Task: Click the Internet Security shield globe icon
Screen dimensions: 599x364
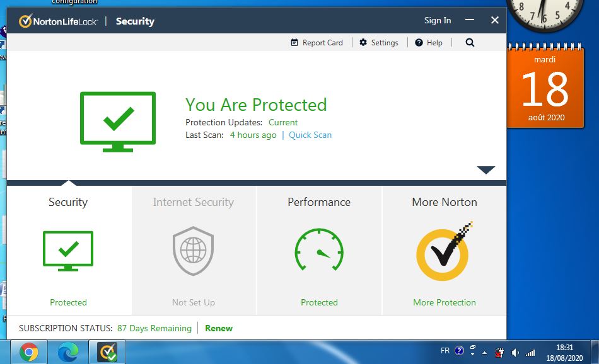Action: [194, 251]
